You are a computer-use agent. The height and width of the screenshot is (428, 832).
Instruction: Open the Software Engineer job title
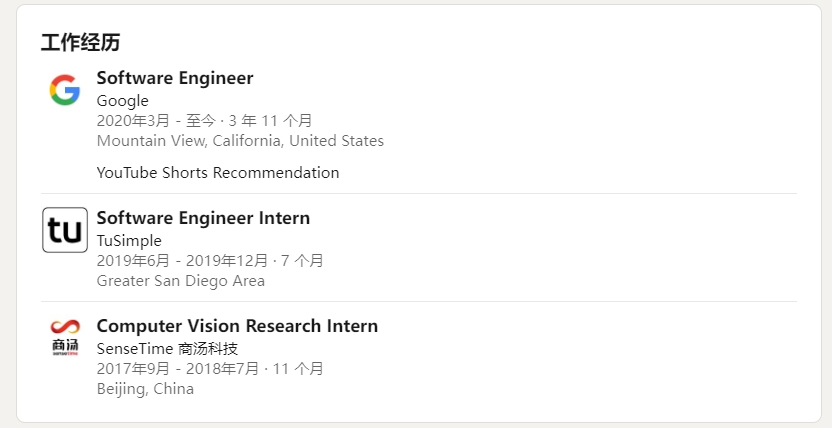(175, 78)
